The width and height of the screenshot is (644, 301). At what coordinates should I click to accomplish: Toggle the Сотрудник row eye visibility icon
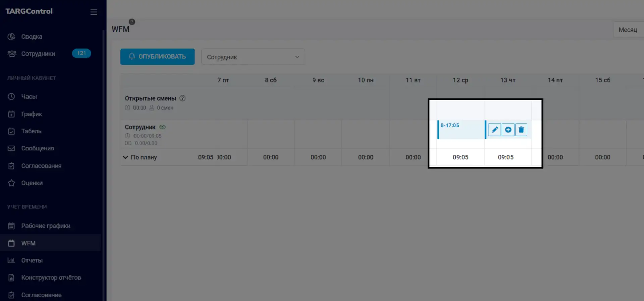162,127
